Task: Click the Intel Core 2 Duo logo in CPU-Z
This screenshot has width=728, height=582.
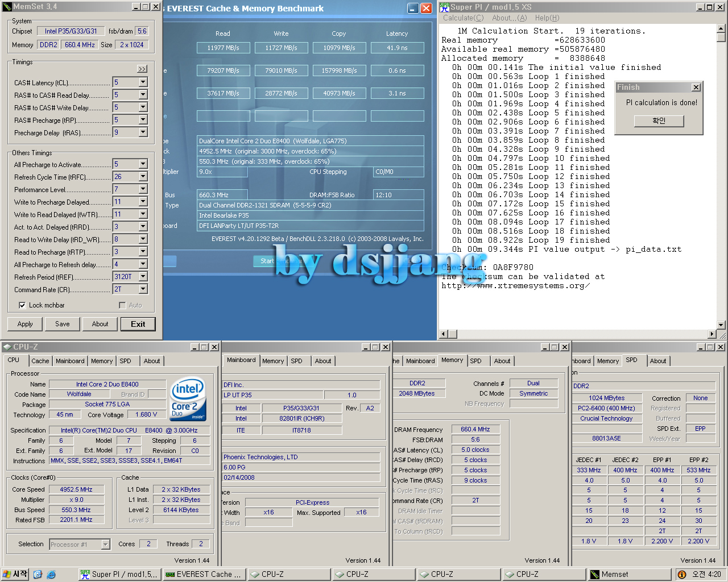Action: pos(188,399)
